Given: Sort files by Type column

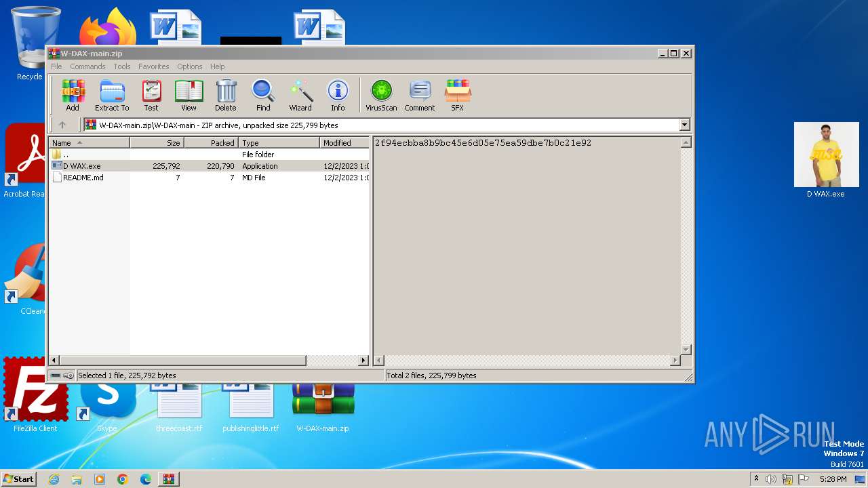Looking at the screenshot, I should coord(279,143).
